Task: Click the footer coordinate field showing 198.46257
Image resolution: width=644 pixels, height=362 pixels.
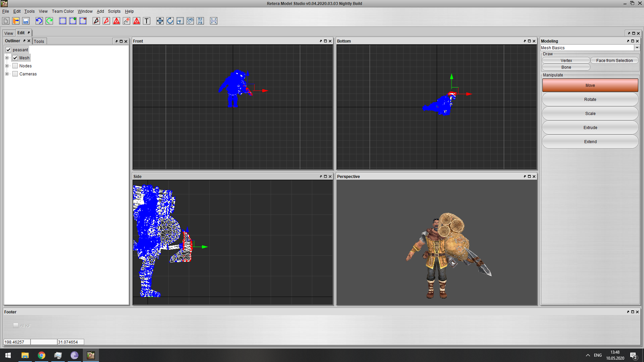Action: pos(17,342)
